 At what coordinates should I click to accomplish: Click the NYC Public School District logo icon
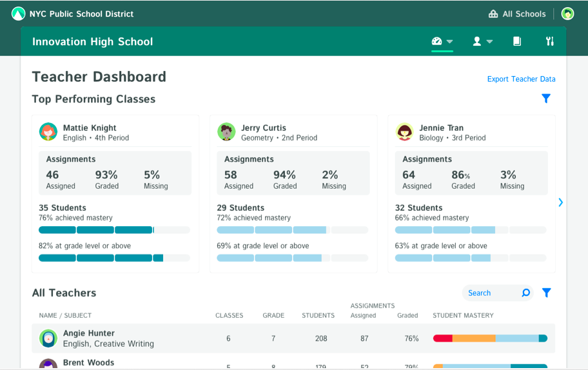point(18,14)
